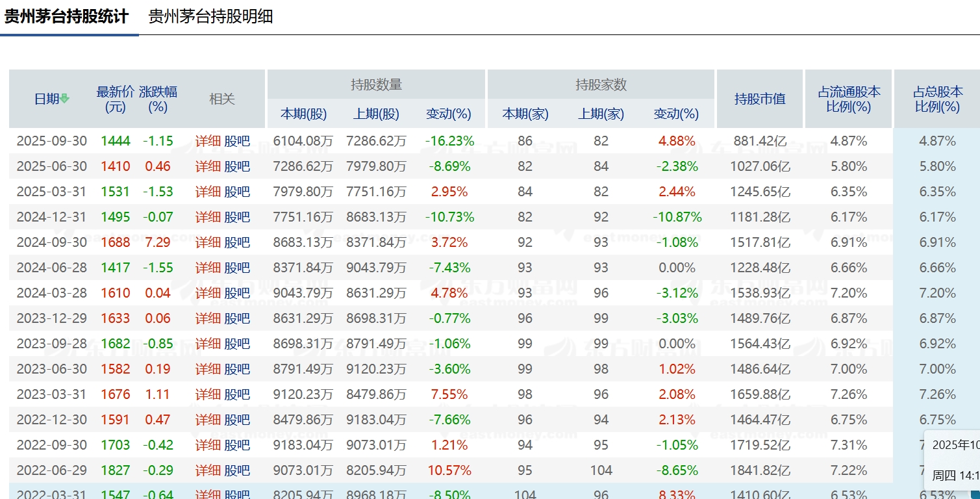Open 详细 link for 2022-09-30 row
The width and height of the screenshot is (980, 499).
click(208, 445)
